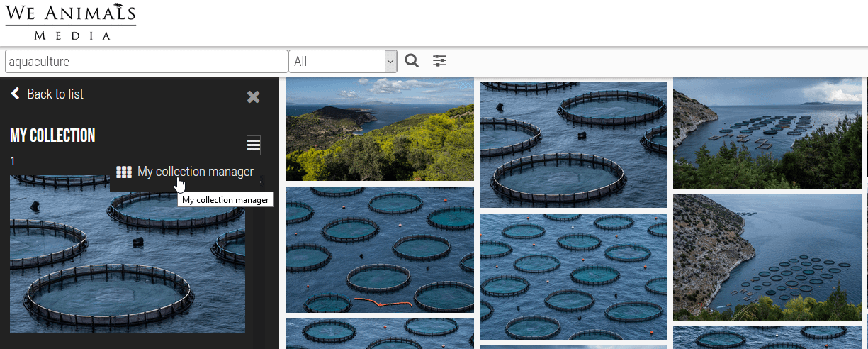Go back via Back to list

(47, 94)
